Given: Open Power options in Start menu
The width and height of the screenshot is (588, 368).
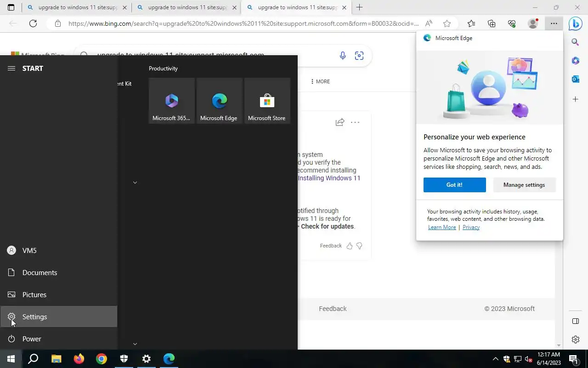Looking at the screenshot, I should (58, 339).
